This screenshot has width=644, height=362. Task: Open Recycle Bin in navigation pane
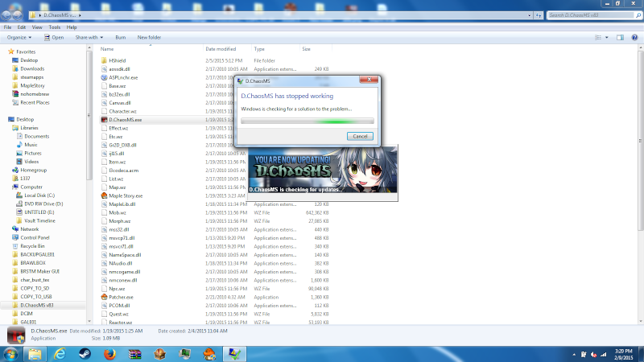point(32,246)
